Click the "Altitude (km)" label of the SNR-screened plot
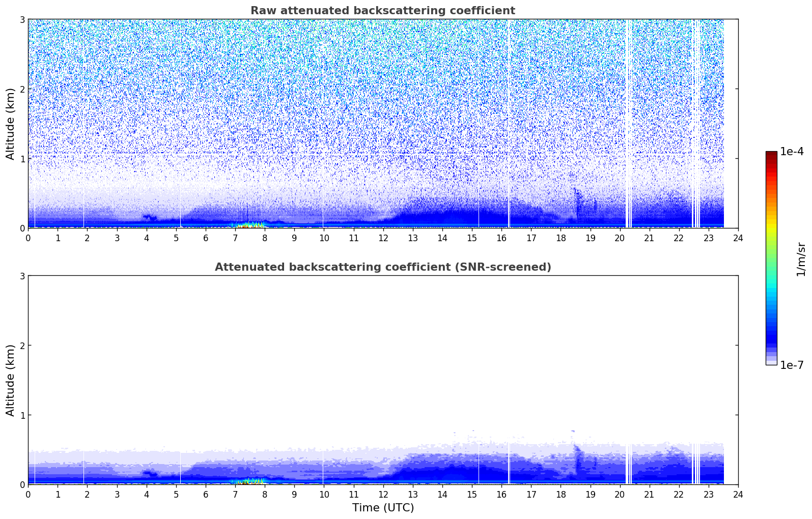812x519 pixels. [x=11, y=380]
